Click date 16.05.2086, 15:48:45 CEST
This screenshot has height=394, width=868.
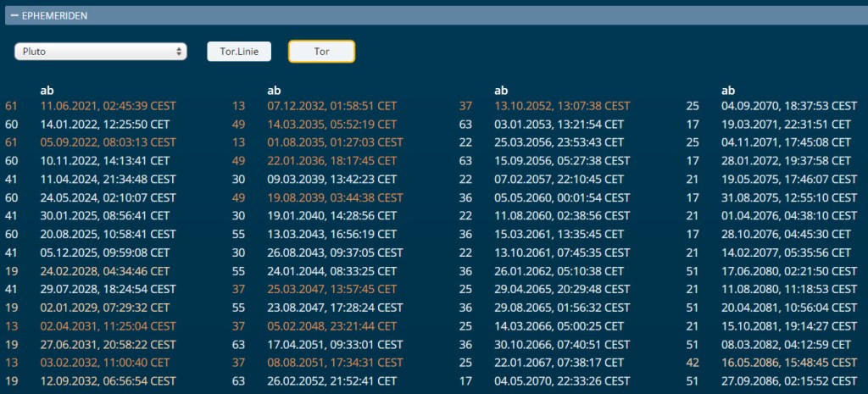click(789, 363)
